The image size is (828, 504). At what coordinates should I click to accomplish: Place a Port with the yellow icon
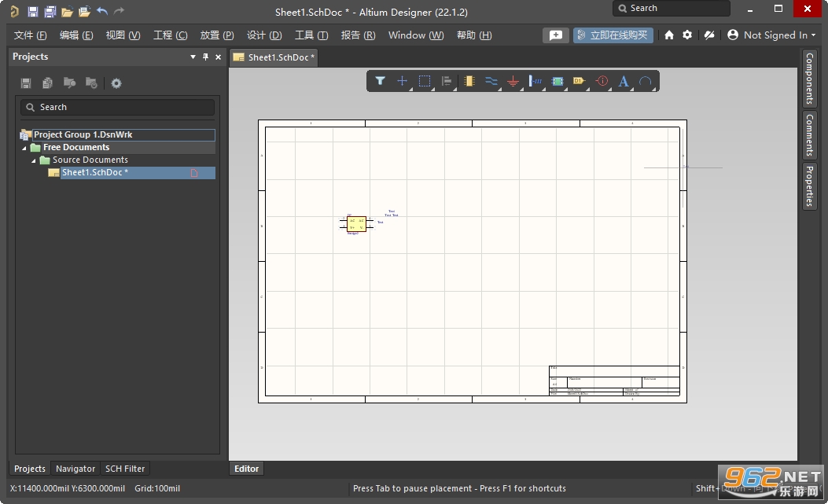click(580, 81)
